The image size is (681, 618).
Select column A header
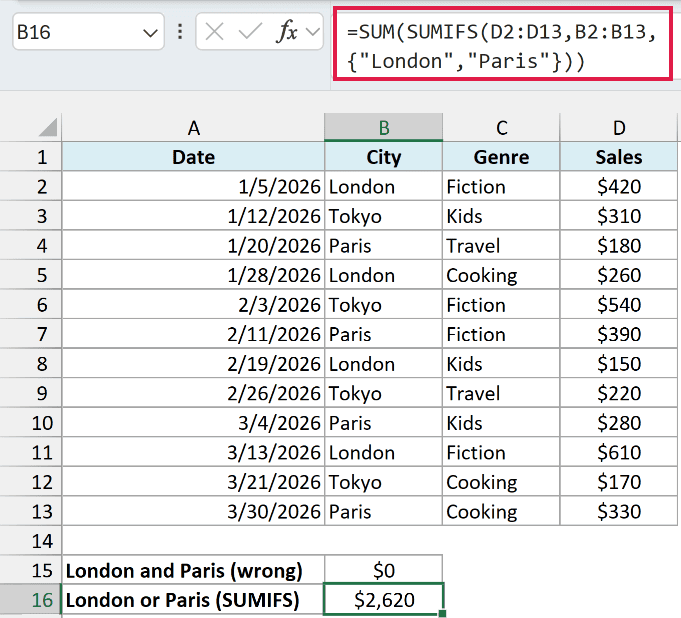[193, 128]
